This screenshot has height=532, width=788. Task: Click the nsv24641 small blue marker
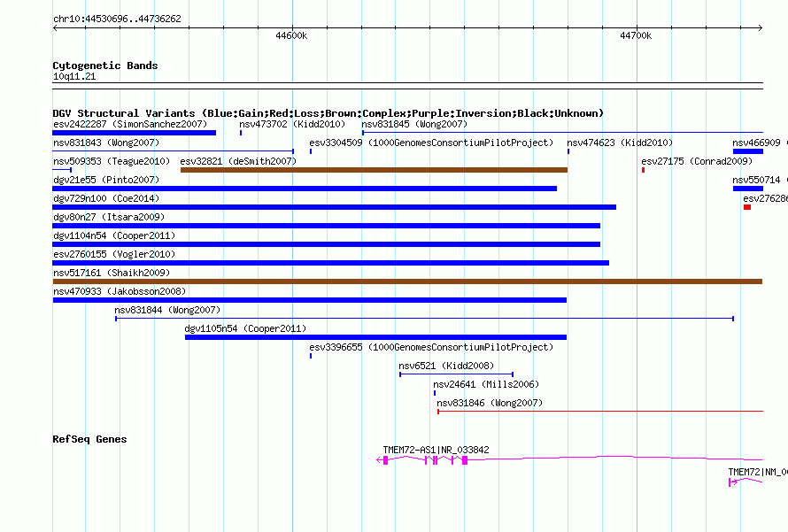pyautogui.click(x=435, y=393)
